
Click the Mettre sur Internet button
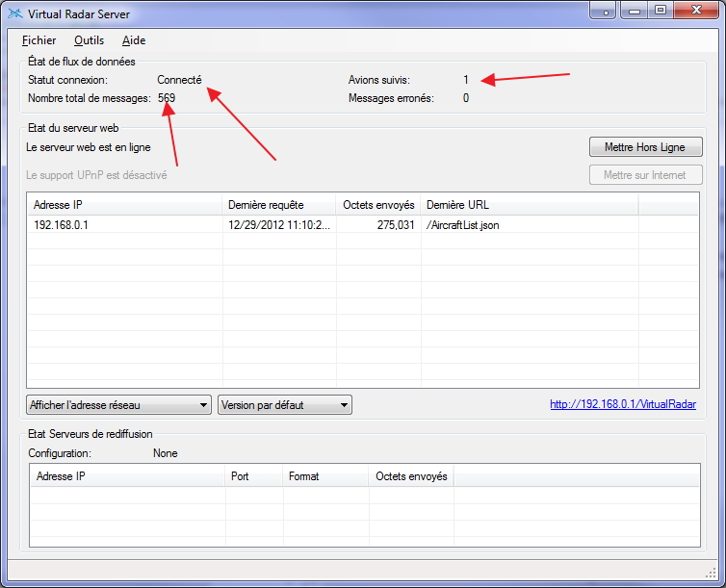coord(645,175)
